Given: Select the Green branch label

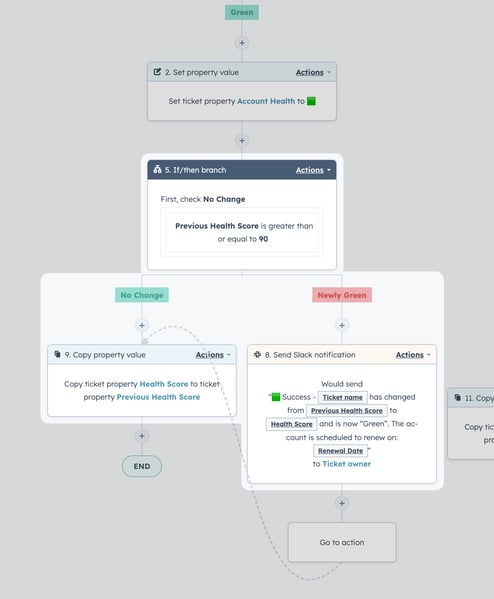Looking at the screenshot, I should [241, 12].
